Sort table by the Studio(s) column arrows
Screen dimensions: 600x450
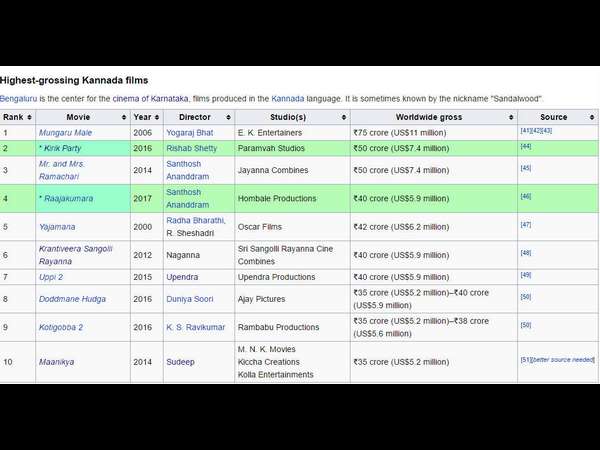(344, 117)
